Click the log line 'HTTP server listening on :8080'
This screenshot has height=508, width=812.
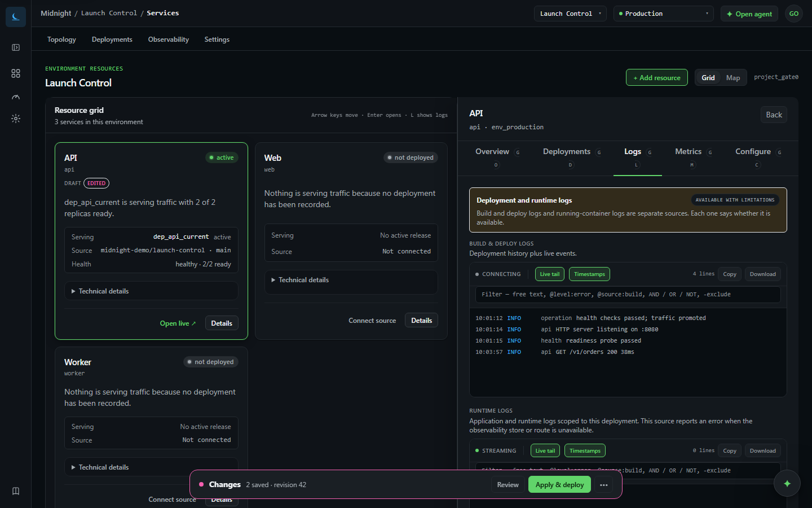tap(607, 330)
